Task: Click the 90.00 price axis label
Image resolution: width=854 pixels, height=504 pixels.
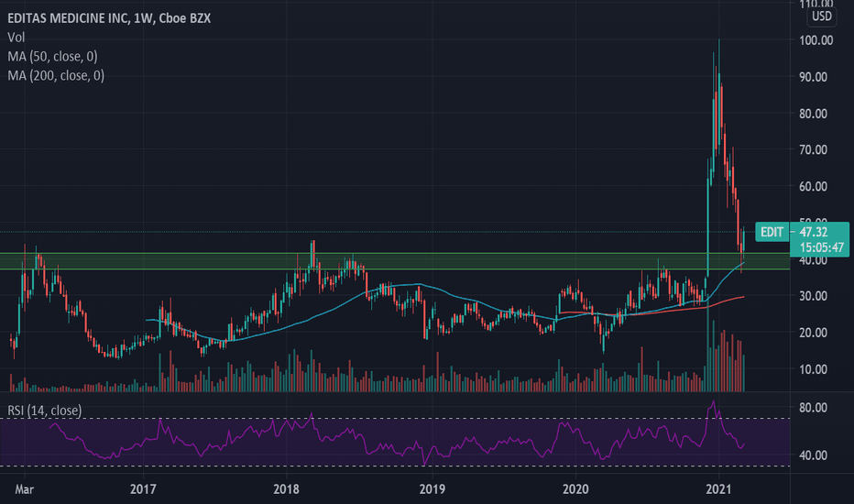Action: 813,77
